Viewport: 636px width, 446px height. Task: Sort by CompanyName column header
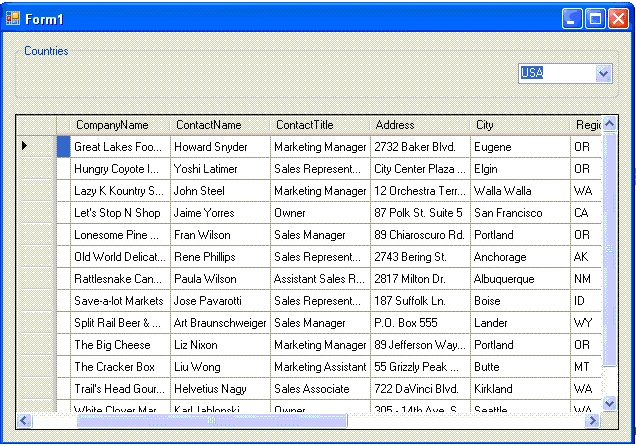[120, 125]
